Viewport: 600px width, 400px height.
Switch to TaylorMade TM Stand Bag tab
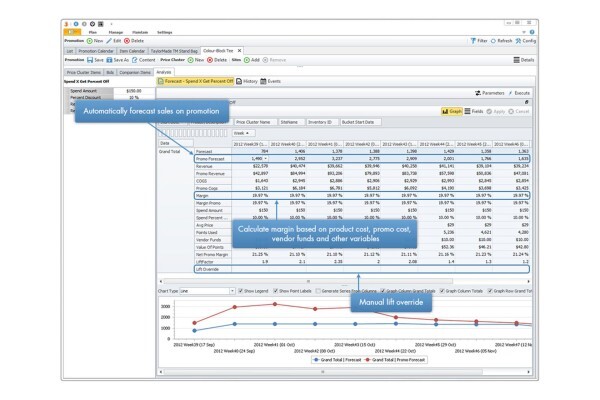point(174,51)
